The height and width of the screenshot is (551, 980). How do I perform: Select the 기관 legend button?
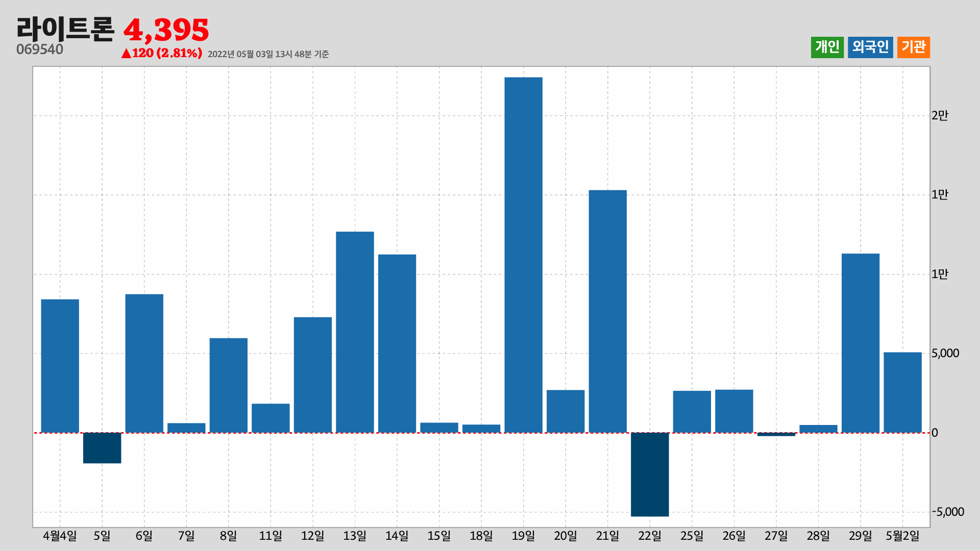coord(913,47)
